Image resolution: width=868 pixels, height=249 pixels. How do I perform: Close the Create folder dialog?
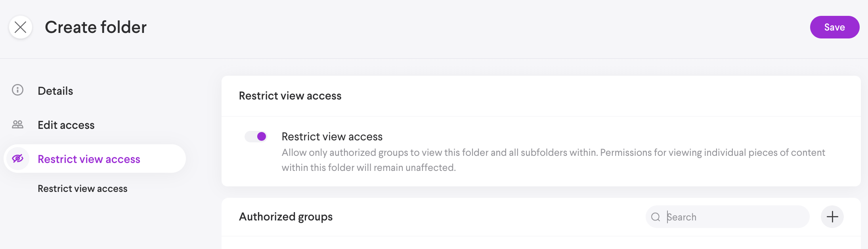point(21,27)
